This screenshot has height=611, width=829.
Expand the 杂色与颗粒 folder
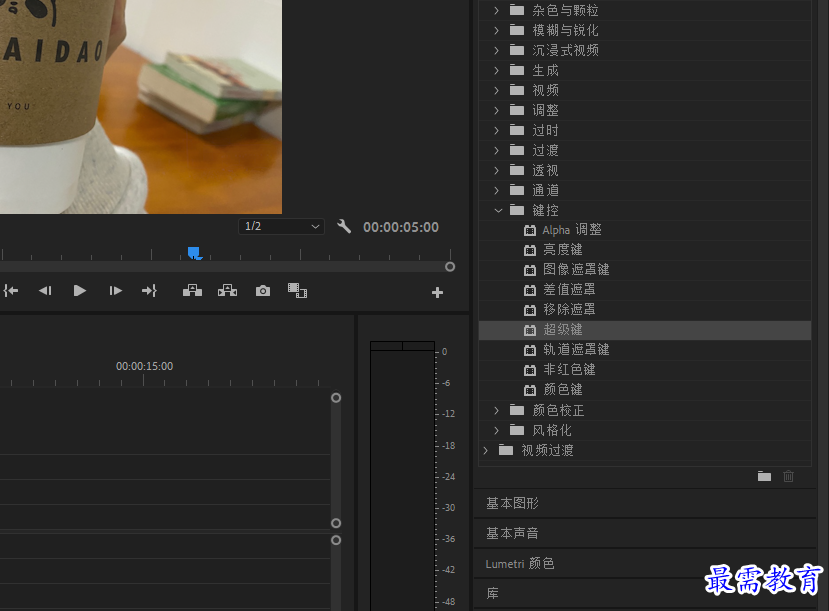point(496,10)
